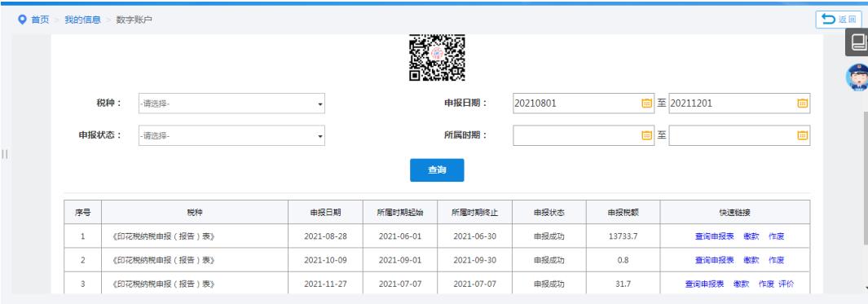Click 作废 in row 2021-08-28
The image size is (868, 304).
point(776,236)
